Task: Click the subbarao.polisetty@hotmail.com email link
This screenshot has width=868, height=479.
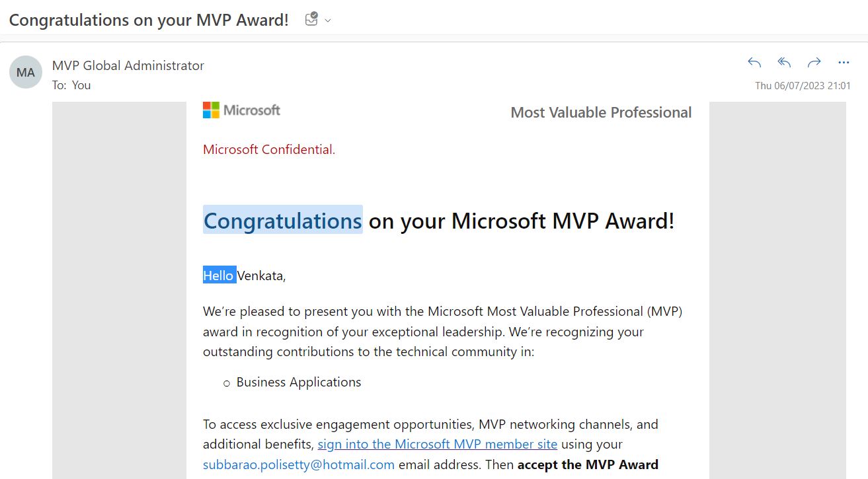Action: [299, 464]
